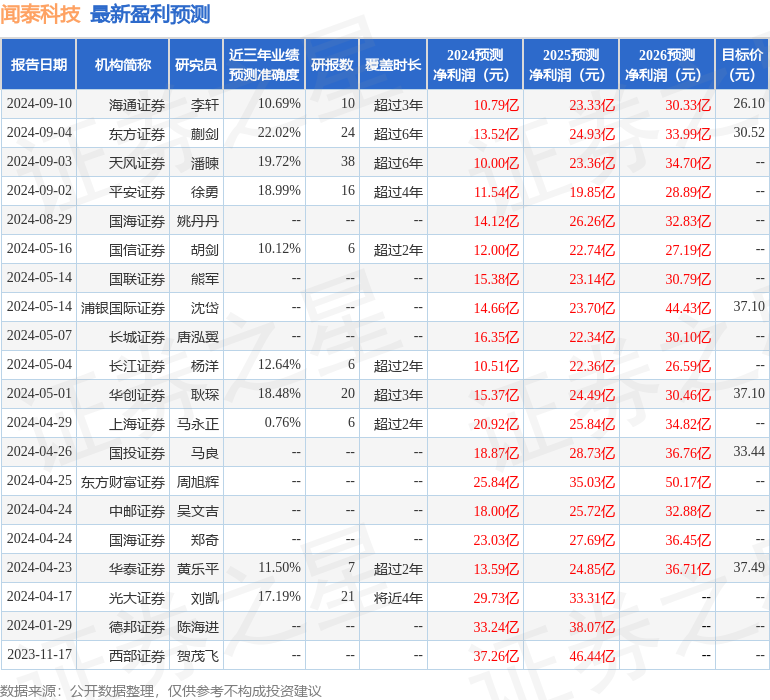770x700 pixels.
Task: Click researcher name 马永正
Action: click(198, 424)
